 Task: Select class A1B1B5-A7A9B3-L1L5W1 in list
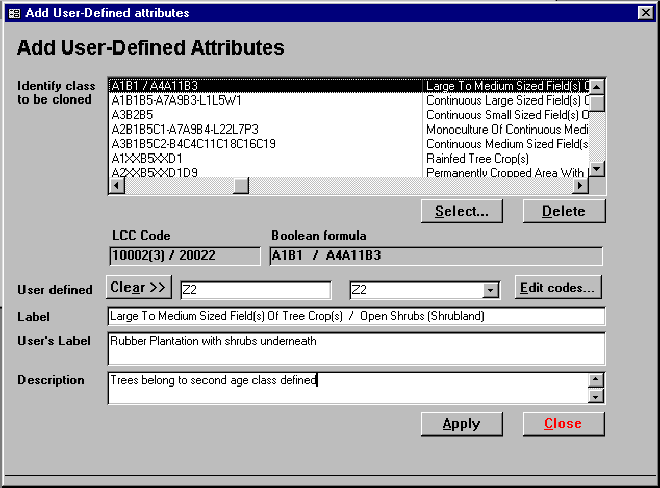(176, 100)
